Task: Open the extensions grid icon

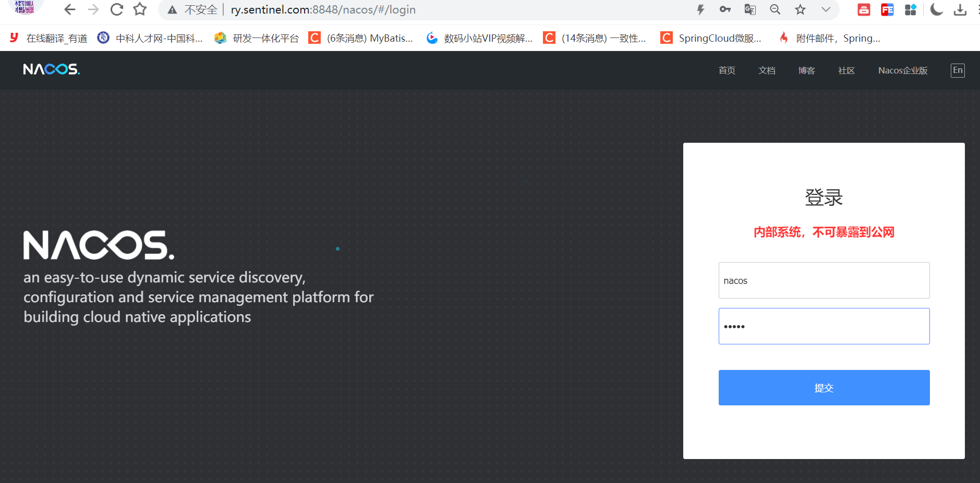Action: (x=911, y=9)
